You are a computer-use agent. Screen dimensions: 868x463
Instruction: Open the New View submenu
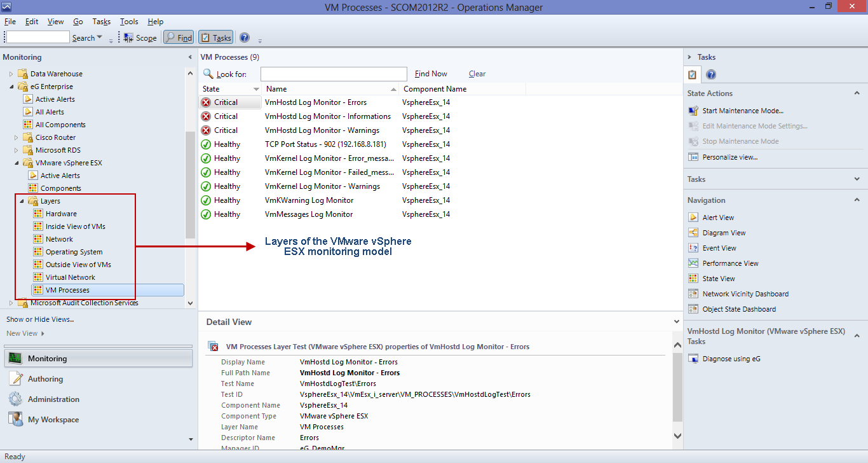click(x=25, y=333)
